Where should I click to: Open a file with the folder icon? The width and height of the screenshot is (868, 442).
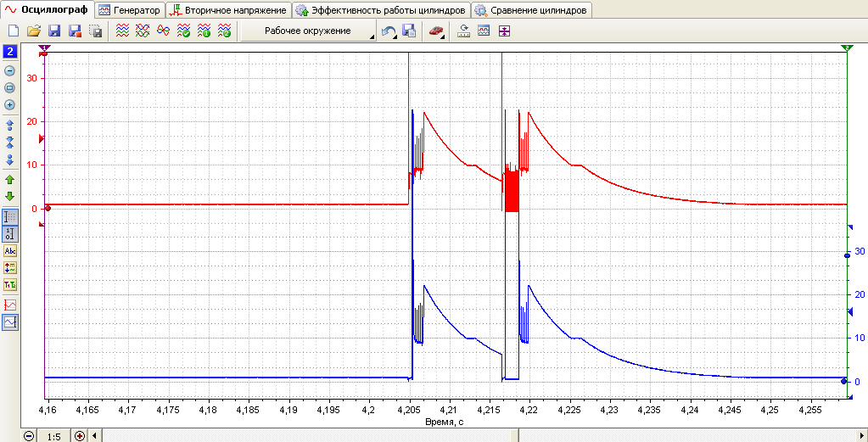34,31
